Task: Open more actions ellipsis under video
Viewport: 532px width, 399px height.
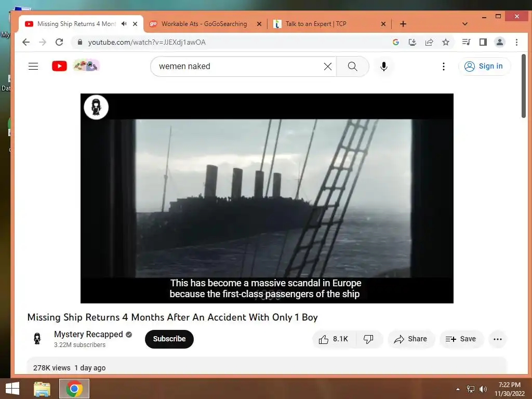Action: click(497, 339)
